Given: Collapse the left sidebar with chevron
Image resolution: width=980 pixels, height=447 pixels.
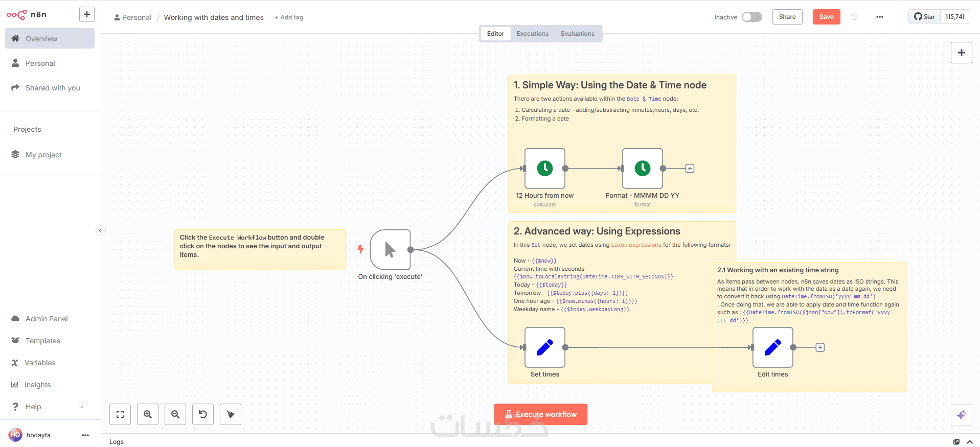Looking at the screenshot, I should click(x=100, y=230).
